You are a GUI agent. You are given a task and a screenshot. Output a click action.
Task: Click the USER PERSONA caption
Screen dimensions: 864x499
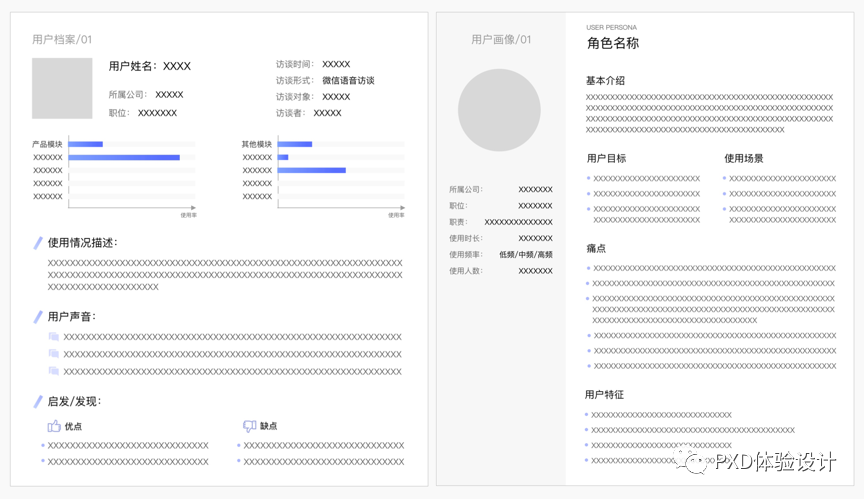click(612, 28)
